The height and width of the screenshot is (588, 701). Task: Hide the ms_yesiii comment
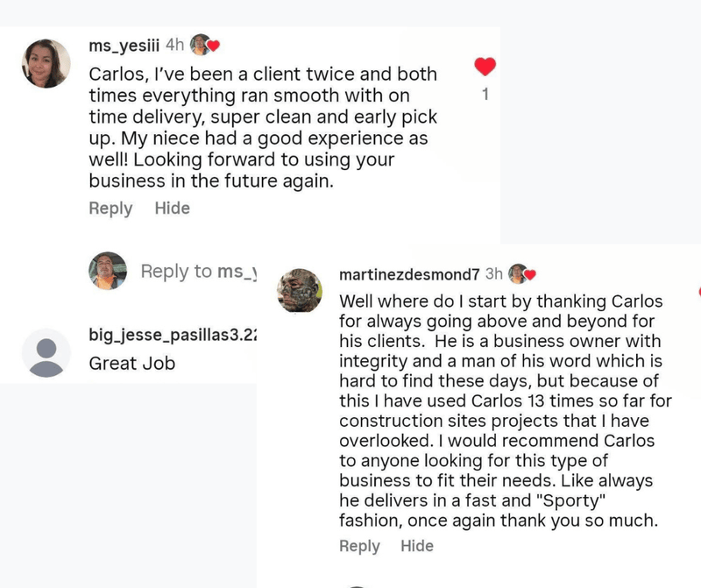pyautogui.click(x=172, y=209)
